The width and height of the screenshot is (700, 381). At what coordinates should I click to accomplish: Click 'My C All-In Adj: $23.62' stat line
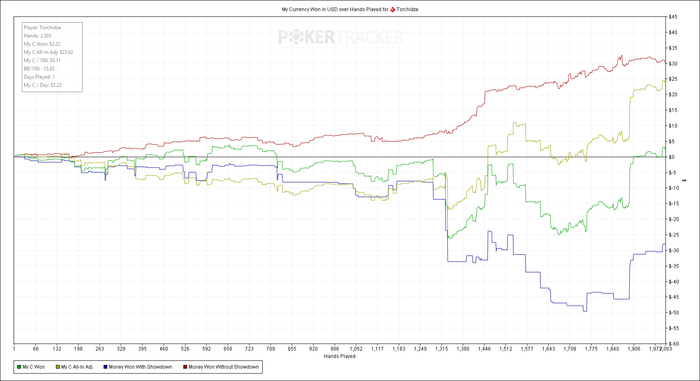(48, 52)
